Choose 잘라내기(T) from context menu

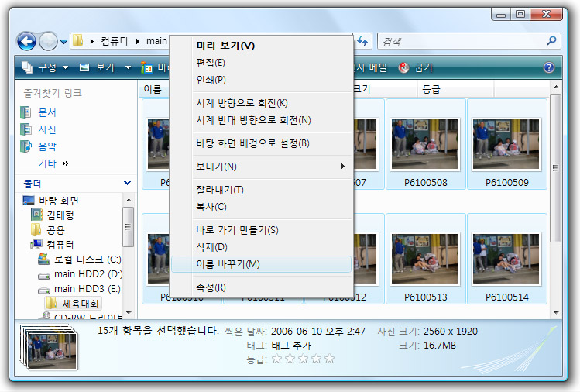point(261,190)
